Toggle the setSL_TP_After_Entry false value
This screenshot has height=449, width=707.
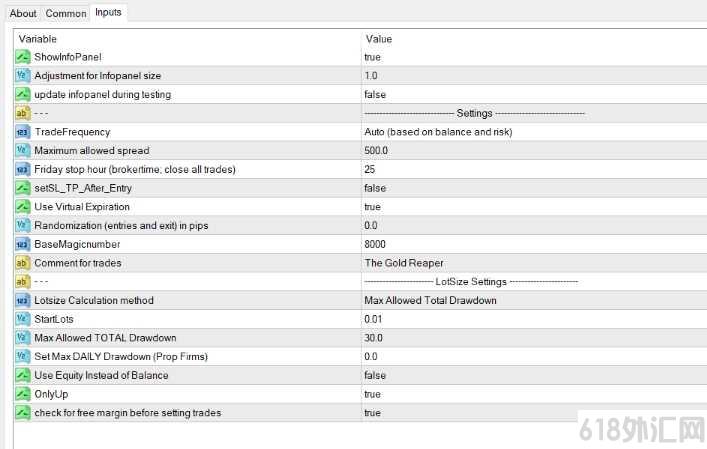click(x=534, y=188)
